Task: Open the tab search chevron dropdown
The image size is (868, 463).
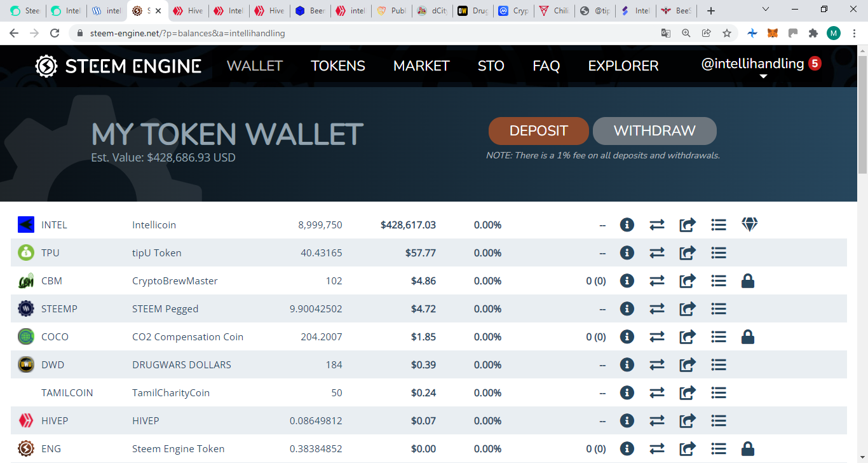Action: pyautogui.click(x=766, y=10)
